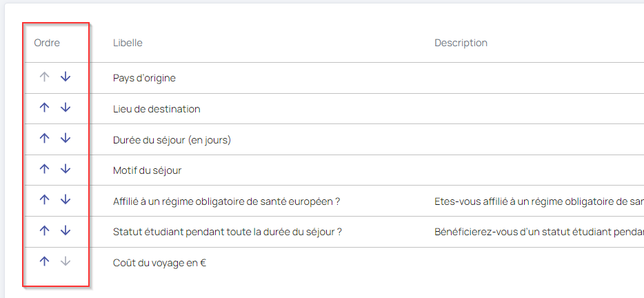Click the 'Etes-vous affilié' description text
The width and height of the screenshot is (644, 298).
click(x=538, y=201)
